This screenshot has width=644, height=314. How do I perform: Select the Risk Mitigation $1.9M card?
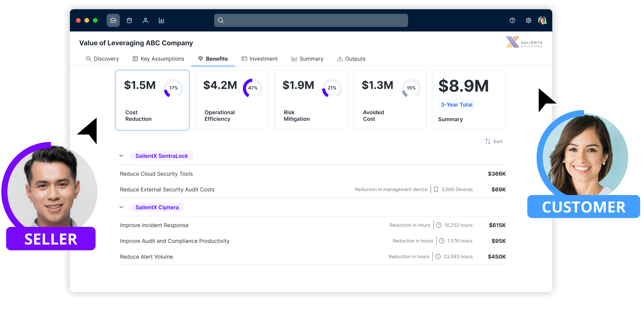(x=310, y=100)
